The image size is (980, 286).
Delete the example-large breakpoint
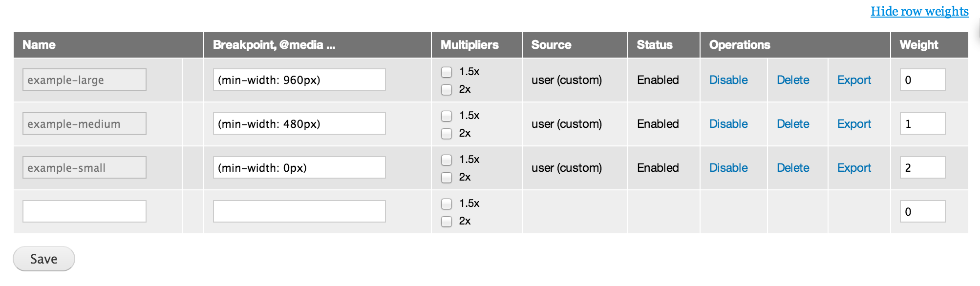[x=792, y=80]
